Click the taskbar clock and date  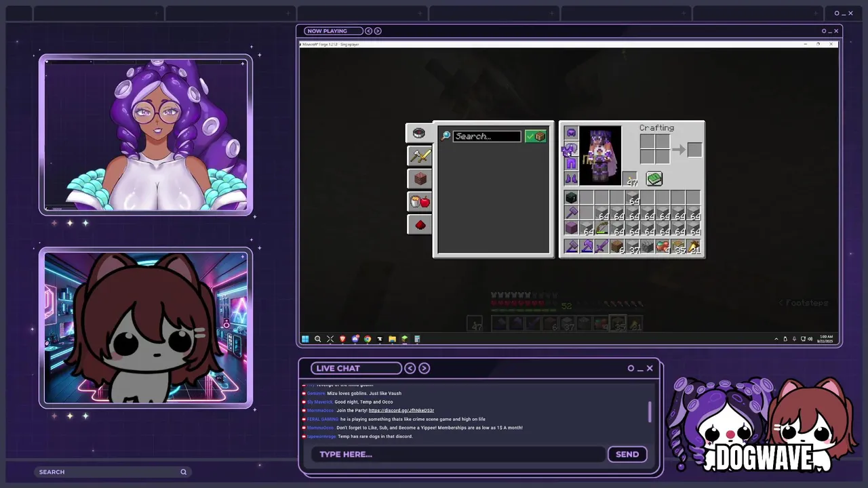826,338
